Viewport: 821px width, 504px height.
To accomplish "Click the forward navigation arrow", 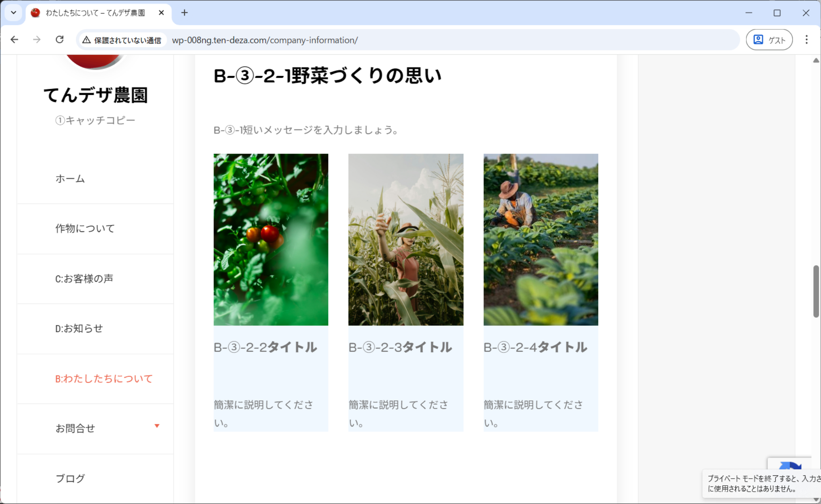I will 37,40.
